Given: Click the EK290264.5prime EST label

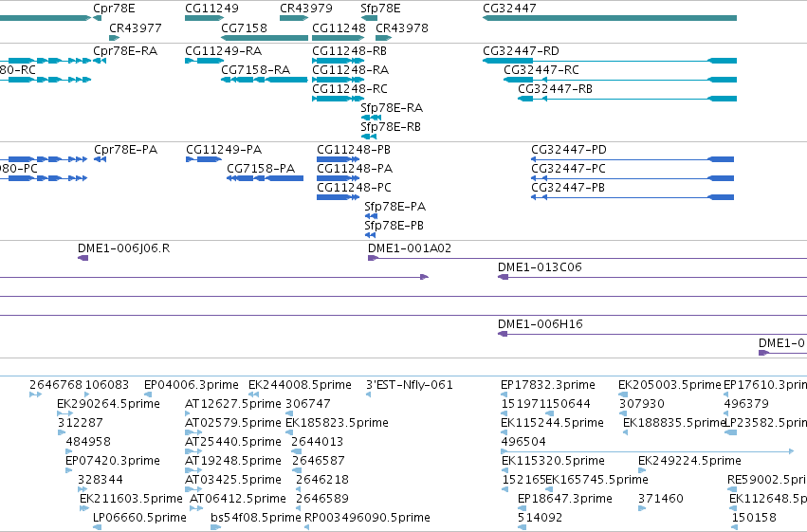Looking at the screenshot, I should click(108, 404).
